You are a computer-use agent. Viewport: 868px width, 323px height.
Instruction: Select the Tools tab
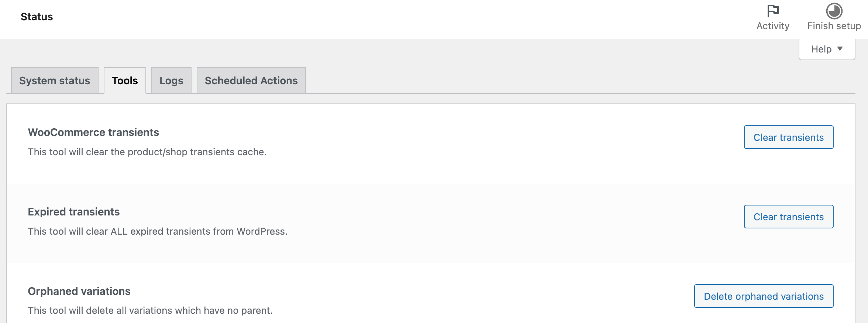click(x=125, y=80)
